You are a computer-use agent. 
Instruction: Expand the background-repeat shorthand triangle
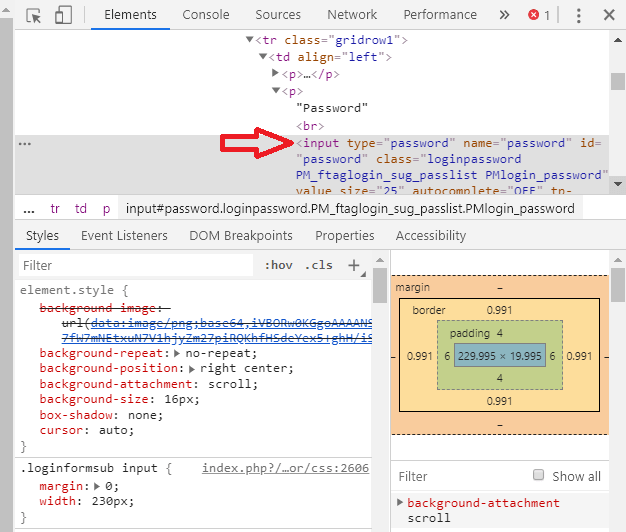pos(177,354)
